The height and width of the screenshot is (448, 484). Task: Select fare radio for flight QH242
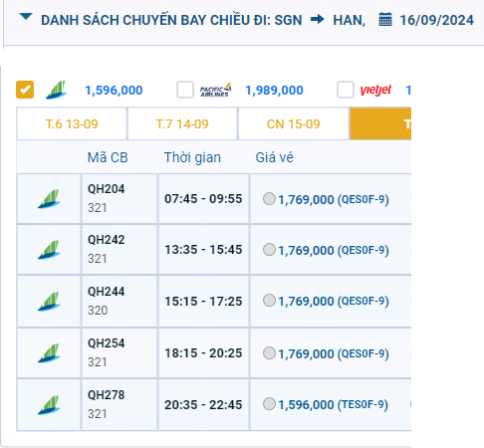pyautogui.click(x=269, y=250)
